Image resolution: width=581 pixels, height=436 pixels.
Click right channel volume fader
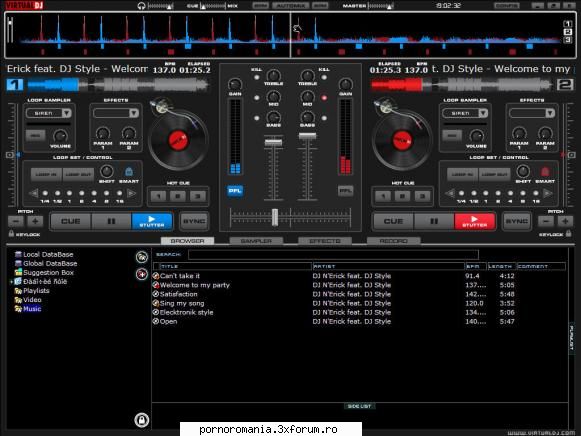(308, 136)
